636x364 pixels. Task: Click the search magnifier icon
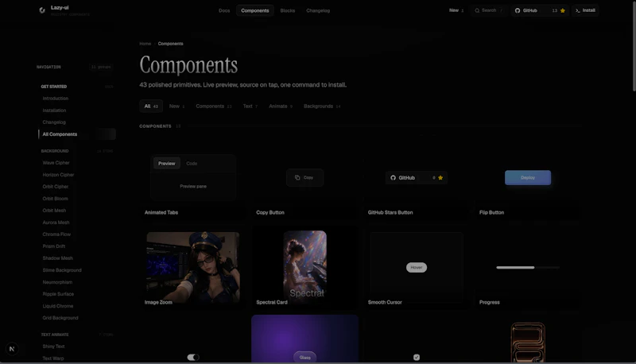click(477, 10)
